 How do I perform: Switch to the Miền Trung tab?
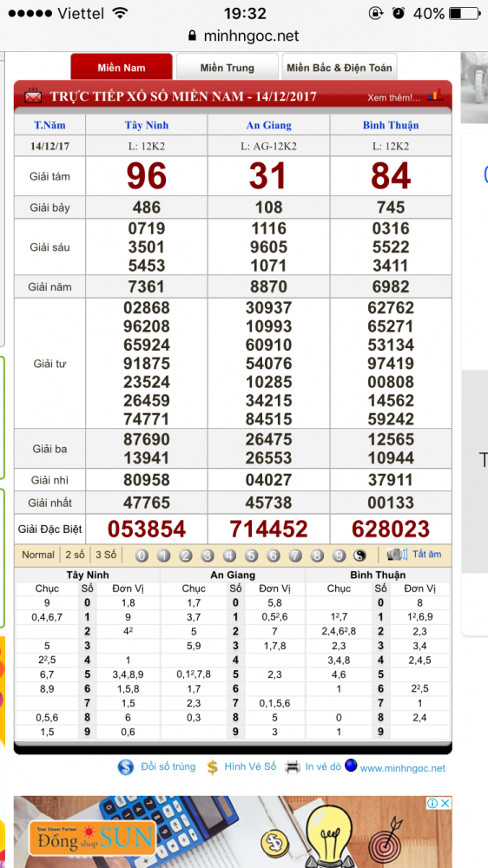(x=228, y=68)
